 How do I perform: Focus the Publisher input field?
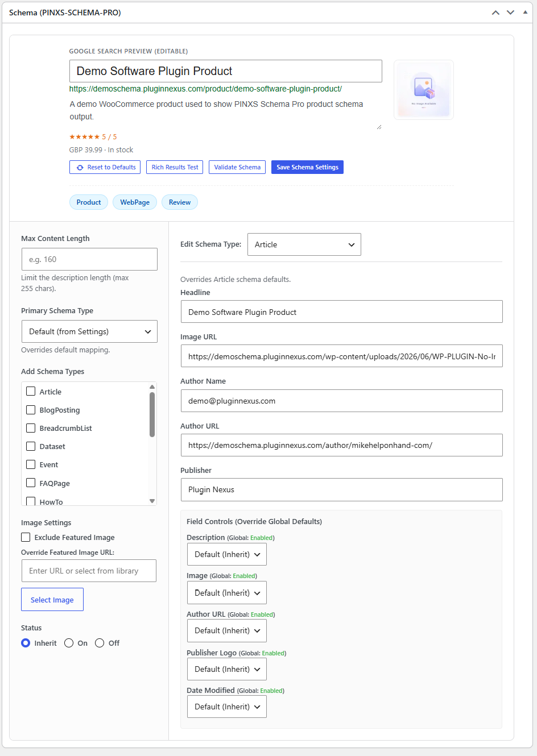tap(342, 489)
